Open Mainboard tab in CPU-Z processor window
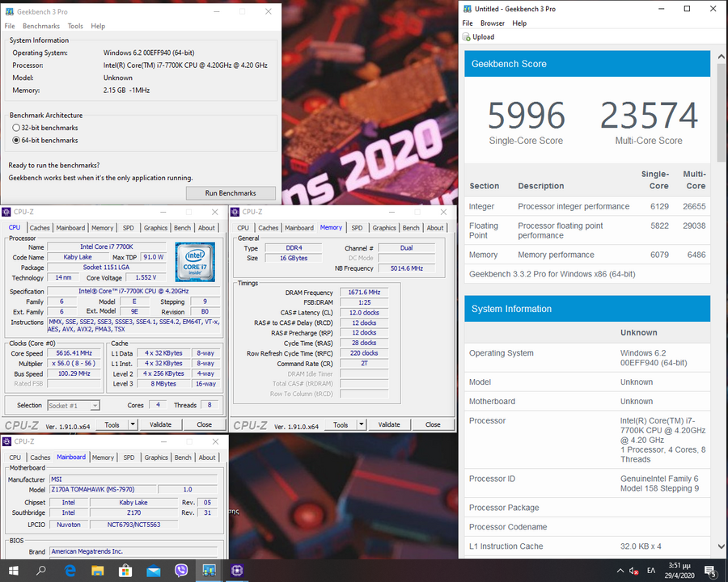Viewport: 728px width, 582px height. click(x=70, y=228)
